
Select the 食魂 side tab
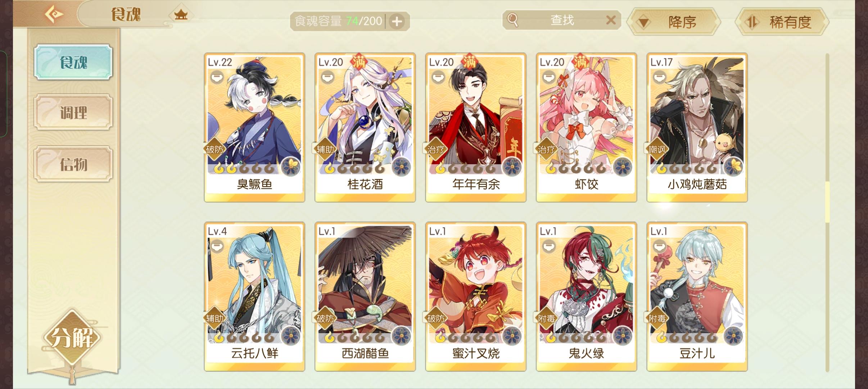pos(73,62)
